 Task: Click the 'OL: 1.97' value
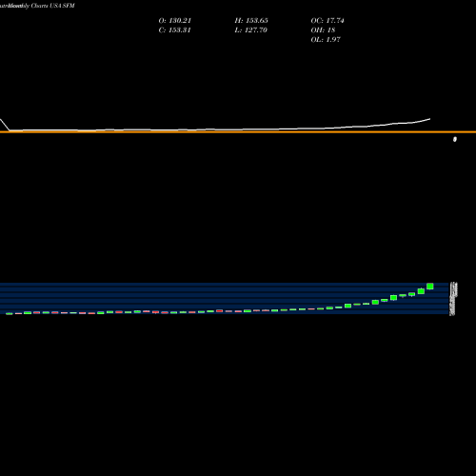326,40
